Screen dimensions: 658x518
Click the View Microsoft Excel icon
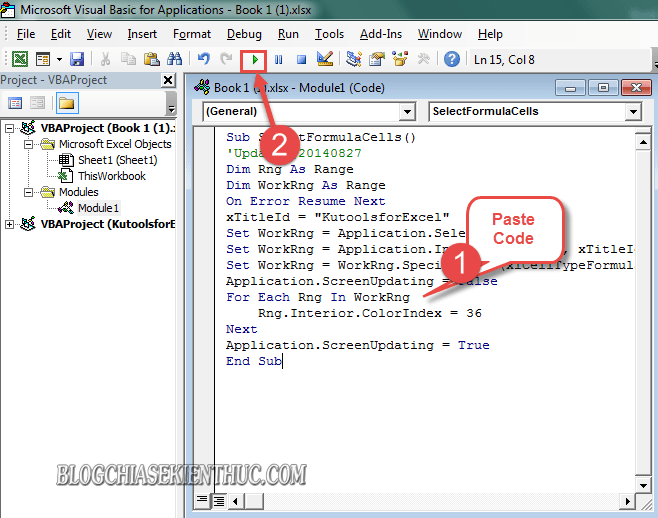tap(20, 59)
